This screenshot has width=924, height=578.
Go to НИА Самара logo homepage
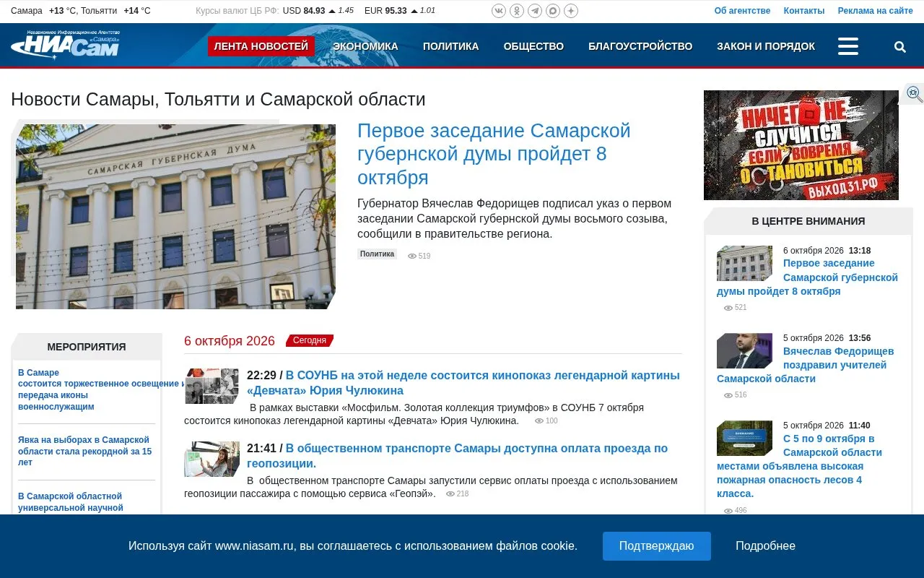click(65, 45)
